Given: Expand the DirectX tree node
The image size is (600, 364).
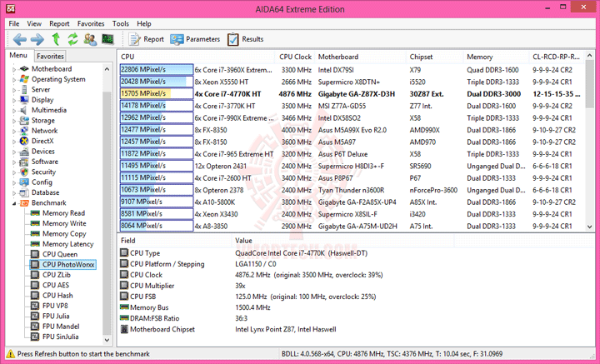Looking at the screenshot, I should tap(14, 142).
